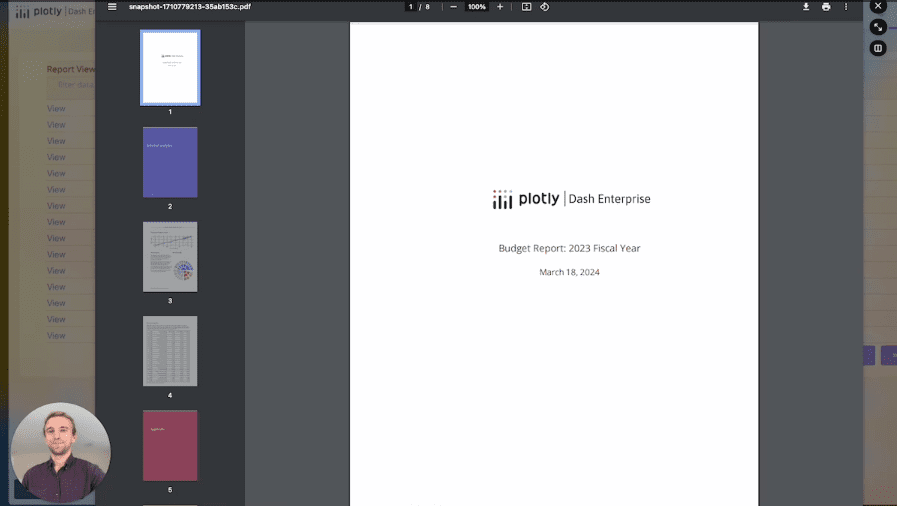Click the 100% zoom level field
The height and width of the screenshot is (506, 897).
(x=477, y=7)
